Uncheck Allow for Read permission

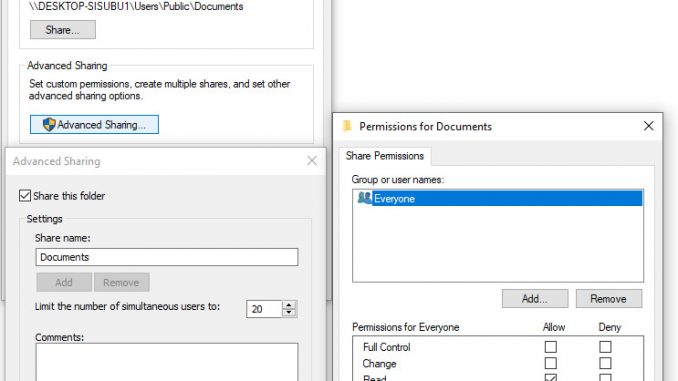point(550,378)
